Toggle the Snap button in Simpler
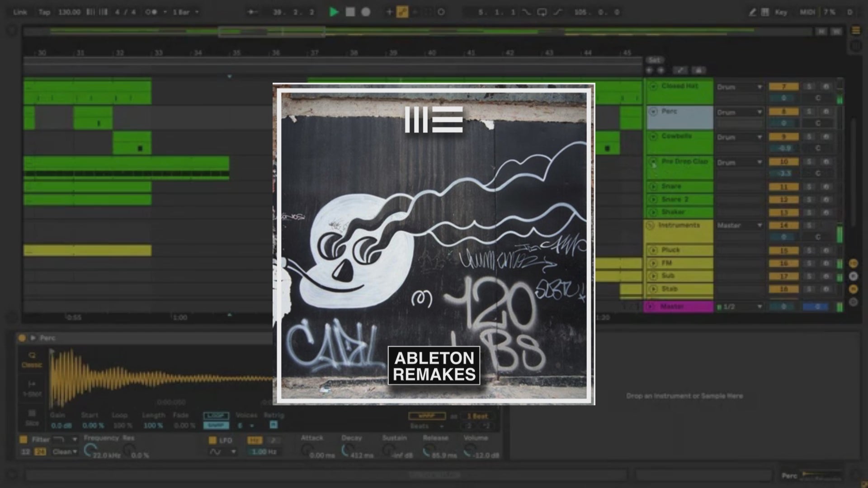868x488 pixels. click(x=216, y=425)
